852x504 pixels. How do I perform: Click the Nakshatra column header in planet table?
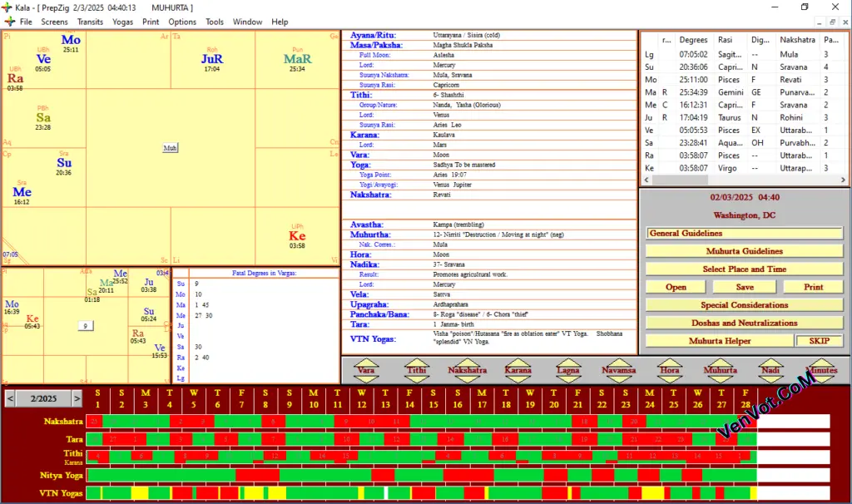[797, 40]
